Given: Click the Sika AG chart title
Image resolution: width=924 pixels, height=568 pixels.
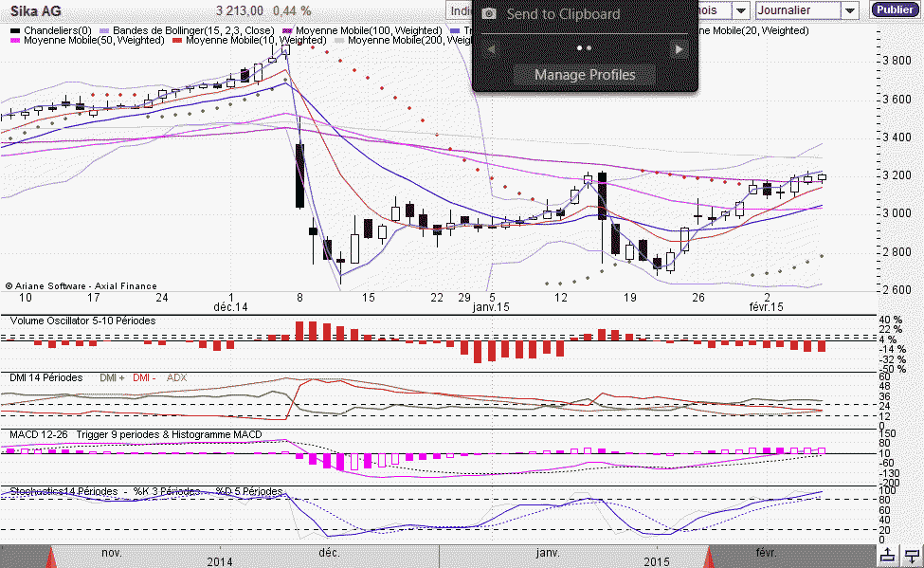Looking at the screenshot, I should (35, 10).
